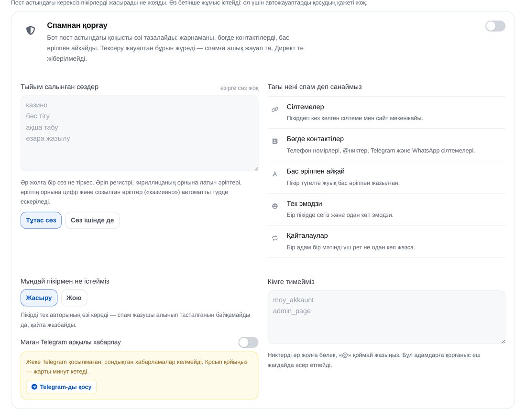Click the emoji face icon for Тек эмодзи
This screenshot has height=420, width=526.
[x=275, y=206]
